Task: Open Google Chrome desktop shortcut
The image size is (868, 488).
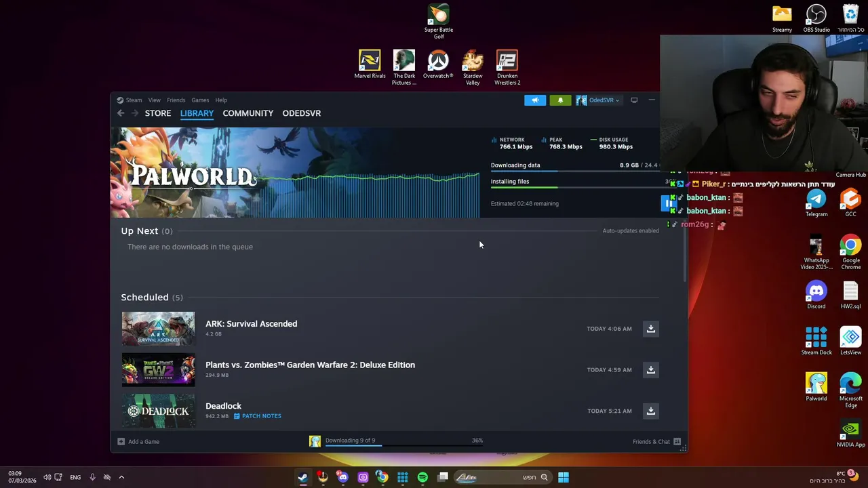Action: [850, 252]
